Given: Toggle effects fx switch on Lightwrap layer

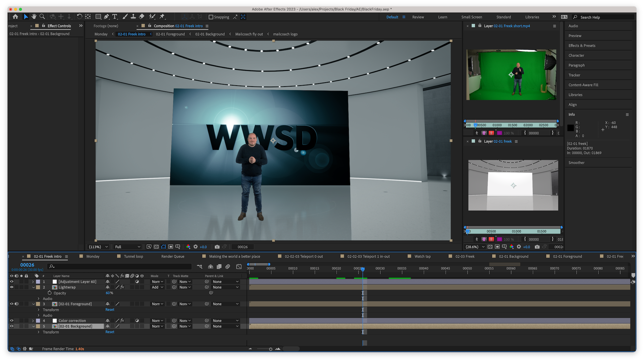Looking at the screenshot, I should [x=122, y=287].
